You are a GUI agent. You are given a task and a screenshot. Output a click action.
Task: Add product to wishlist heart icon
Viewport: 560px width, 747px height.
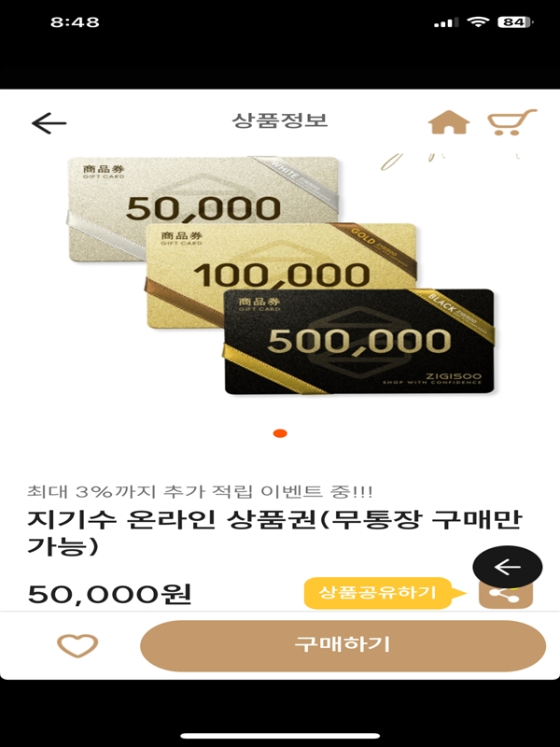[77, 645]
